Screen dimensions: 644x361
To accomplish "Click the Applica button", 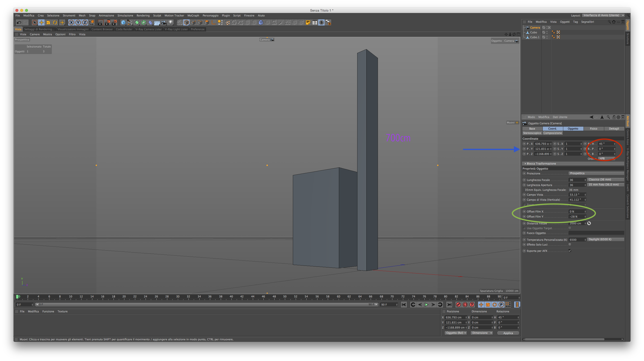I will [508, 333].
